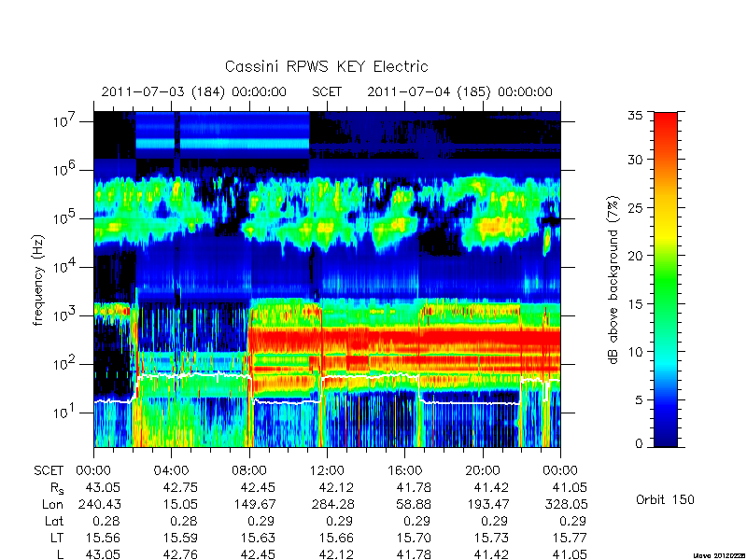Click the 10^6 frequency tick label
The height and width of the screenshot is (560, 747).
tap(65, 170)
